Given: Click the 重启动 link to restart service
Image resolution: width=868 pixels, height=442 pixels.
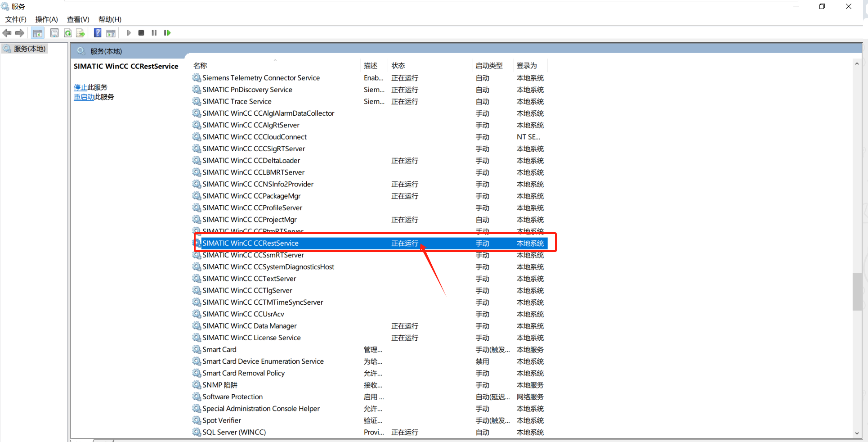Looking at the screenshot, I should click(84, 97).
